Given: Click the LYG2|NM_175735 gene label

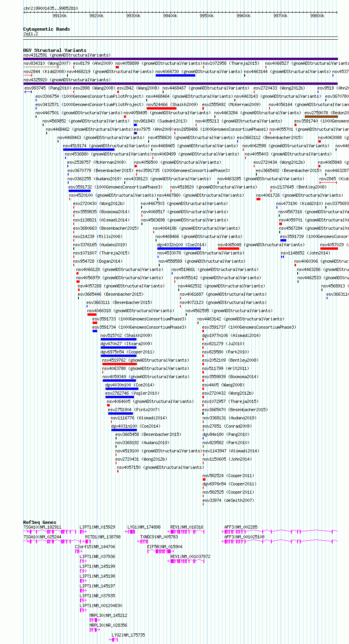Looking at the screenshot, I should tap(128, 635).
